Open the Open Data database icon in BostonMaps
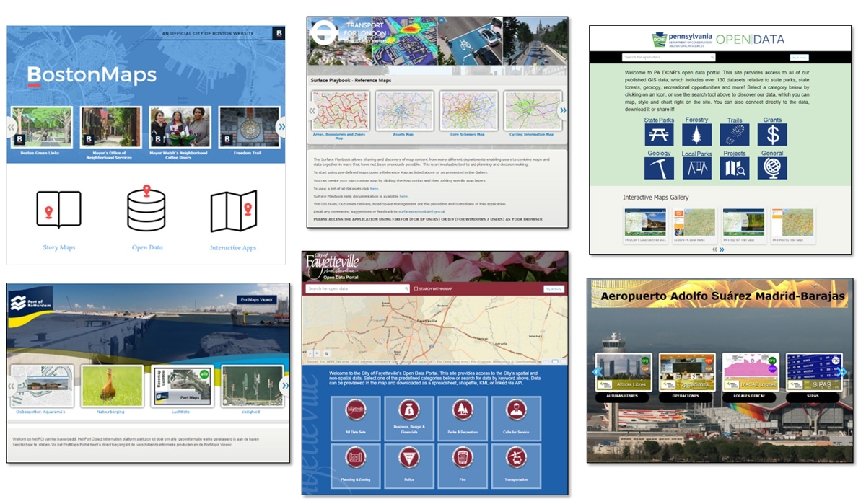The height and width of the screenshot is (504, 866). (147, 208)
